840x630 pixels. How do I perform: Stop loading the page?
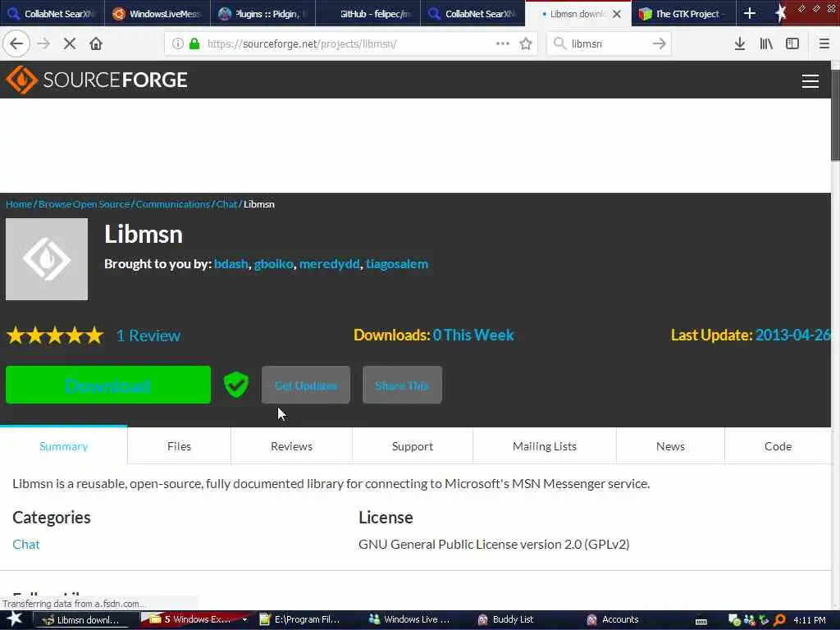69,43
